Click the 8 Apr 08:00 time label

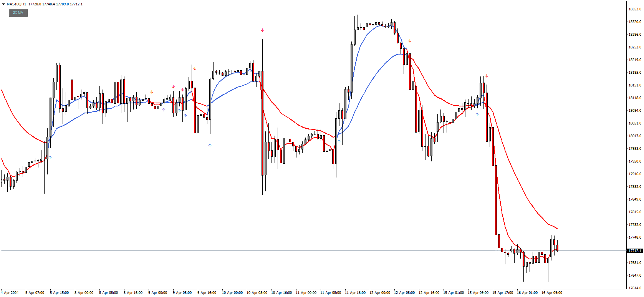click(108, 293)
